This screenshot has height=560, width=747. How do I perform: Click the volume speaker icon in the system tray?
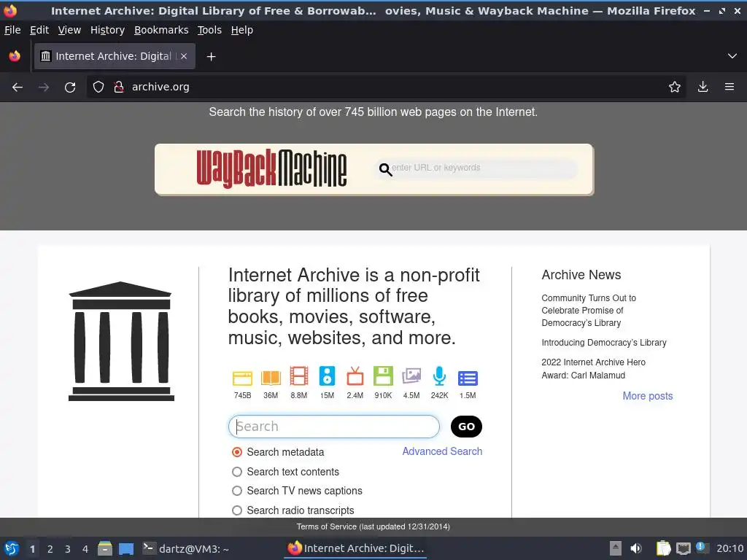(x=636, y=548)
